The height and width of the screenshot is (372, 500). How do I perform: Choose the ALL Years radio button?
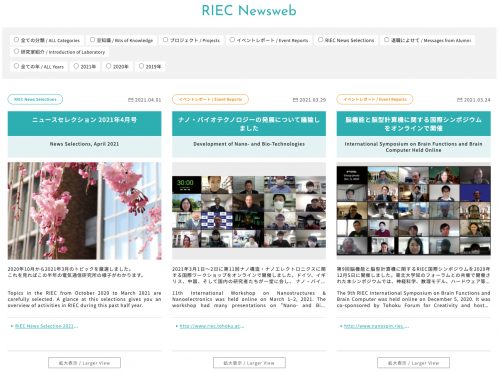(16, 66)
